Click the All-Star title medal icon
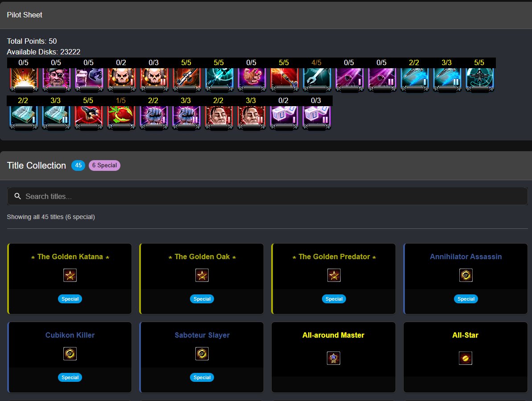This screenshot has width=532, height=401. click(465, 358)
